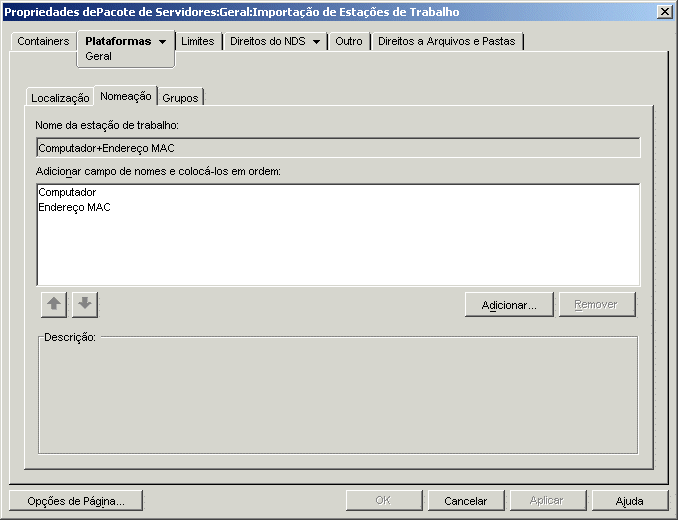Open Opções de Página... button
The height and width of the screenshot is (520, 678).
76,501
